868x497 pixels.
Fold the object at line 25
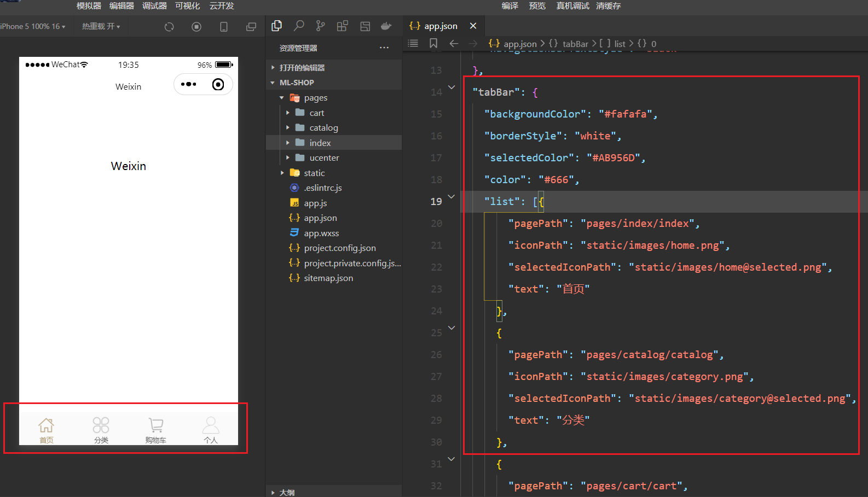[452, 328]
